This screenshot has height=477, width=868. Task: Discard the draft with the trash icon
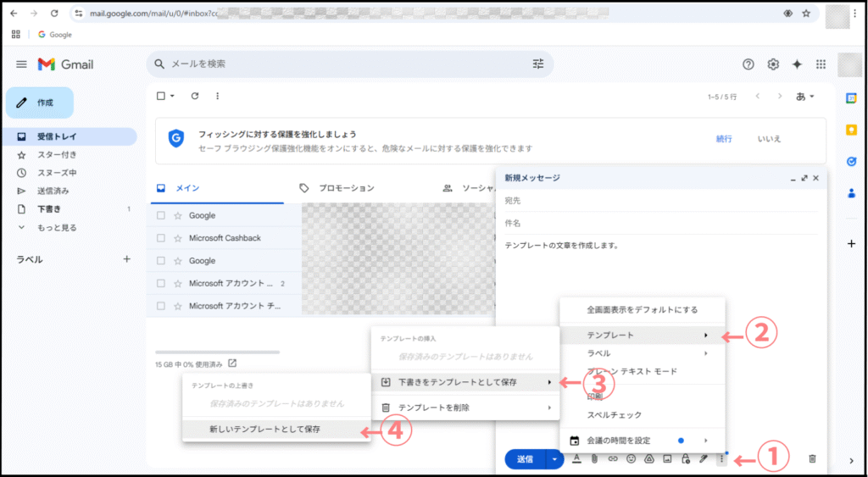click(x=812, y=458)
